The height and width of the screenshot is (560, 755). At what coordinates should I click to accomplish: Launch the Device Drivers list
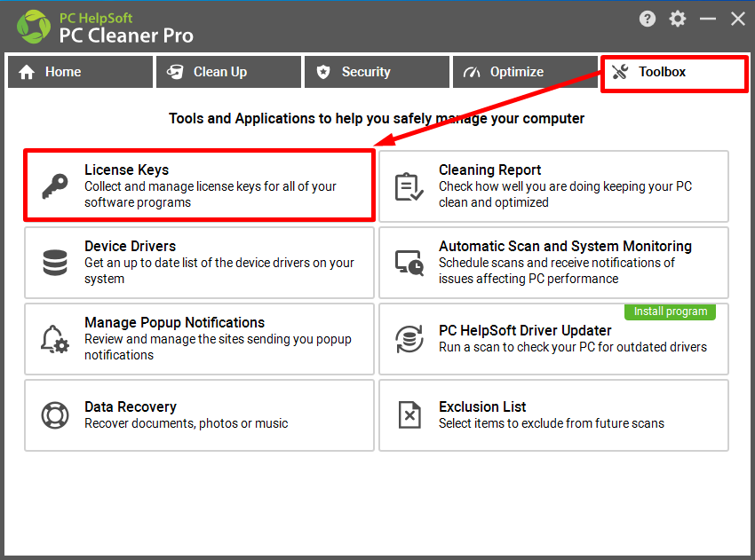(x=199, y=263)
